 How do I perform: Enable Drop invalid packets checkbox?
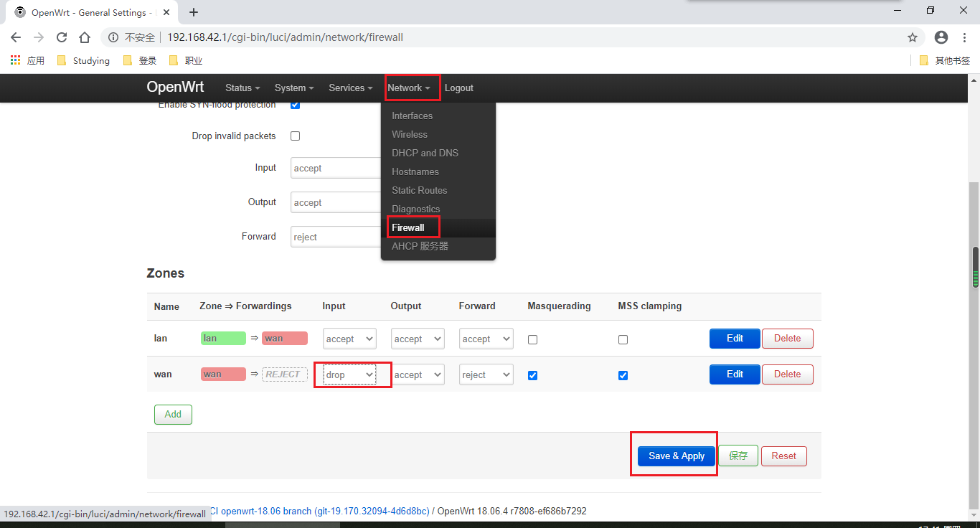[295, 136]
